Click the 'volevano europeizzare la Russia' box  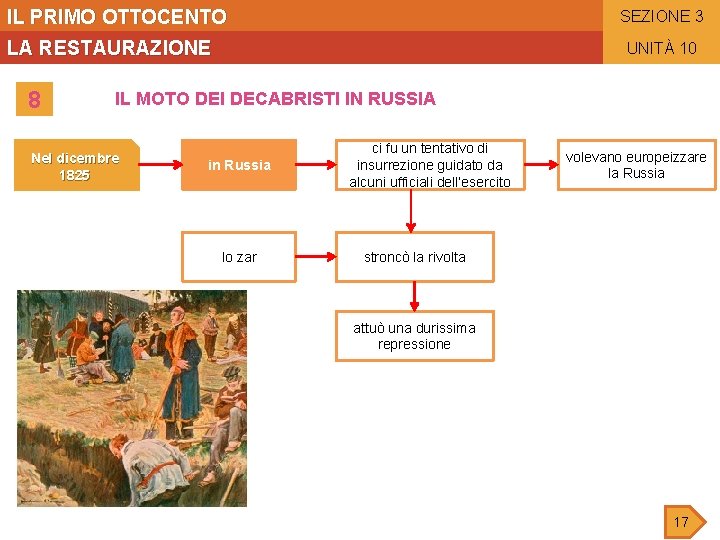(x=636, y=165)
